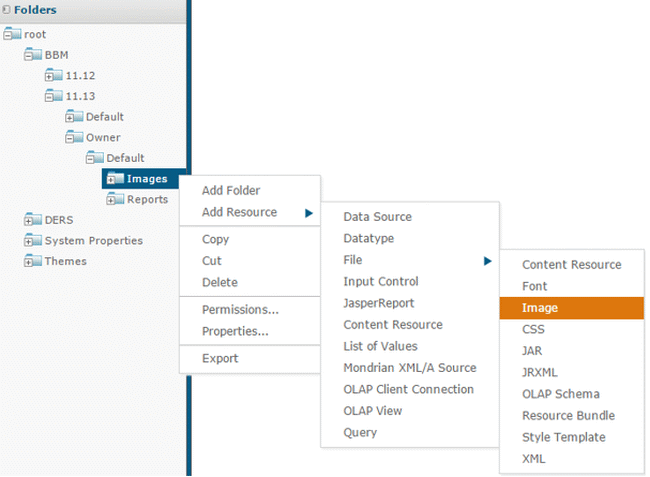
Task: Click the Reports folder icon
Action: (116, 199)
